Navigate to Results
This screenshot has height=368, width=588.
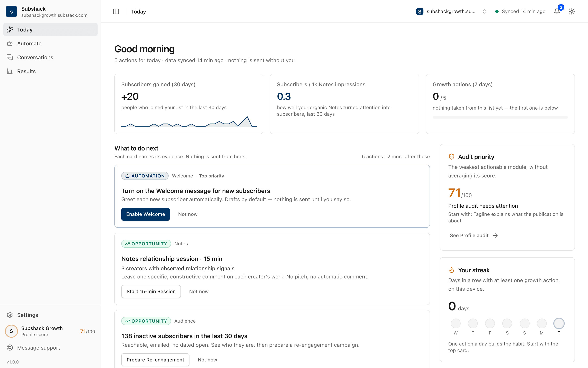[50, 71]
